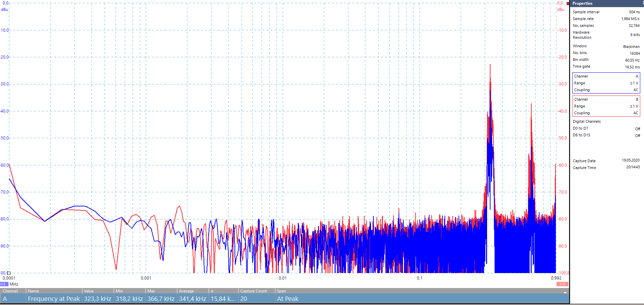The image size is (644, 305).
Task: Click the Bin width 60,55 Hz value
Action: point(632,60)
